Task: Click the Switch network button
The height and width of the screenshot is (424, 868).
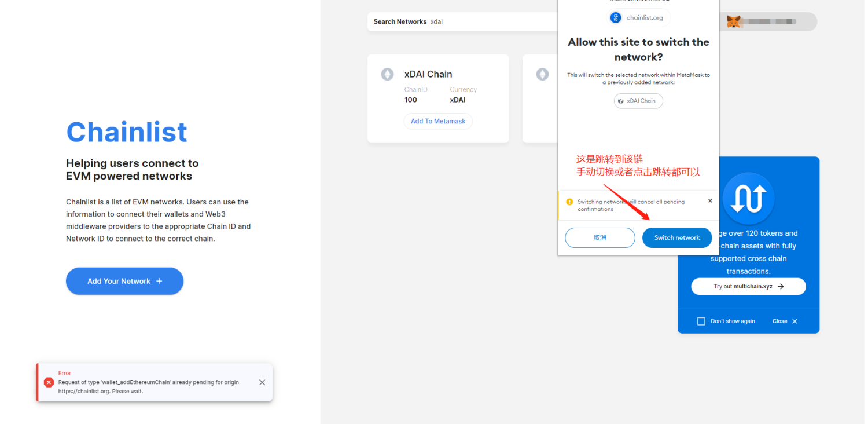Action: (x=677, y=237)
